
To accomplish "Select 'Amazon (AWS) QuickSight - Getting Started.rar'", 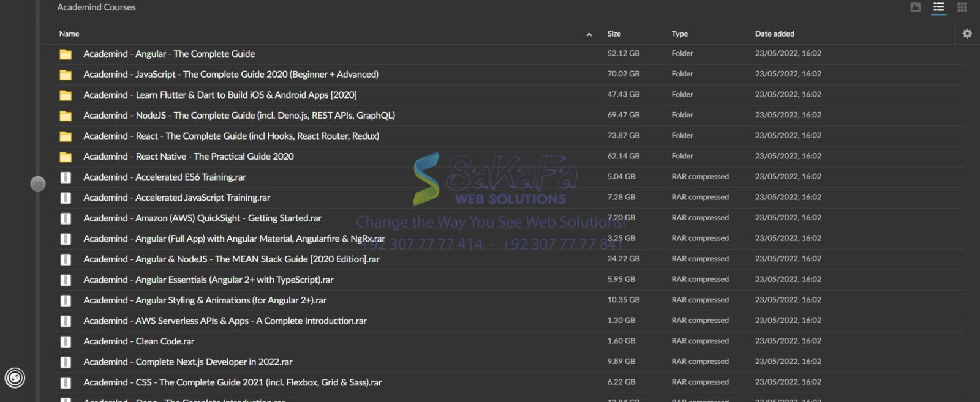I will pyautogui.click(x=202, y=218).
